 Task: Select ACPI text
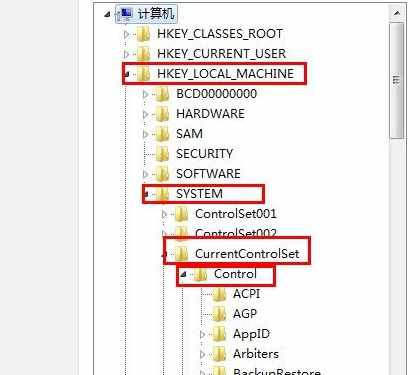click(x=246, y=294)
